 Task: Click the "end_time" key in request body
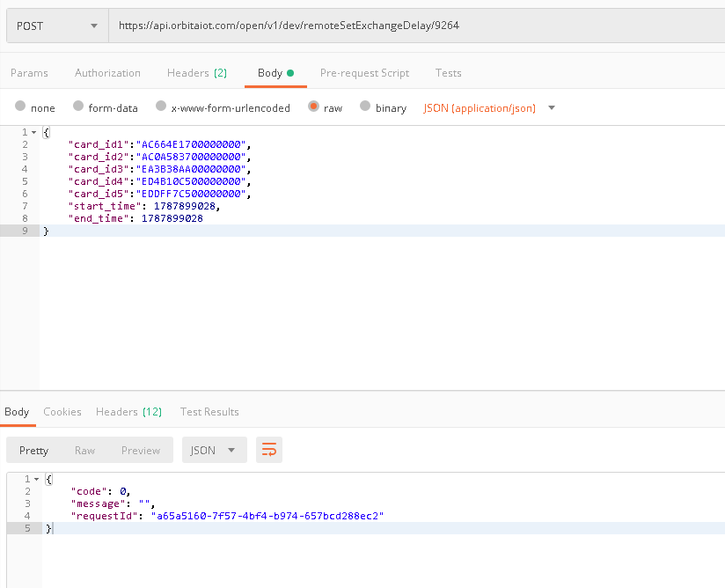(x=99, y=218)
